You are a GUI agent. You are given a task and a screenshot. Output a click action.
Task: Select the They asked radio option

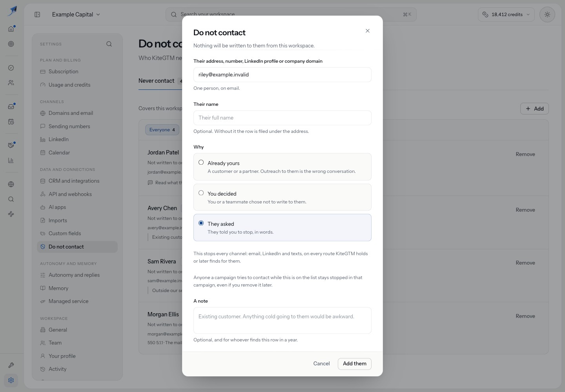click(x=282, y=227)
